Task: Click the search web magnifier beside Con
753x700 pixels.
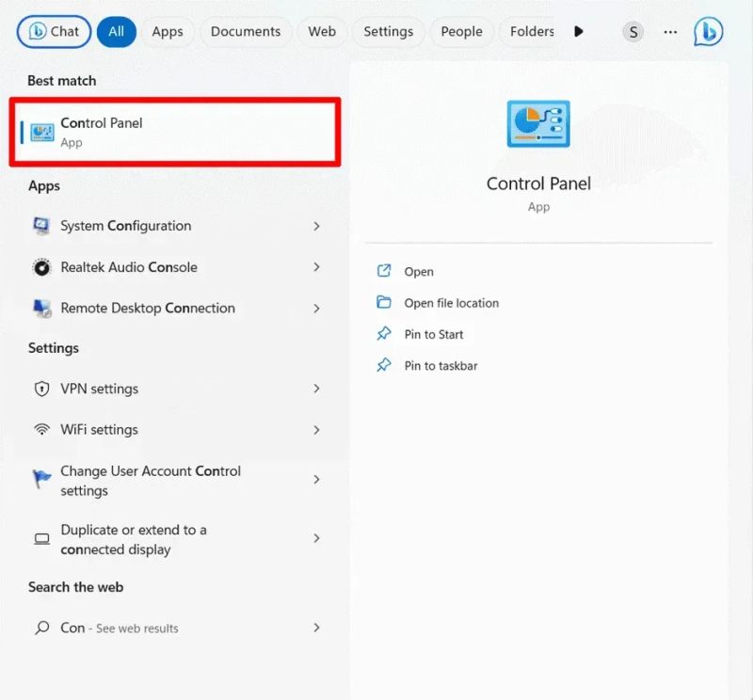Action: click(x=41, y=628)
